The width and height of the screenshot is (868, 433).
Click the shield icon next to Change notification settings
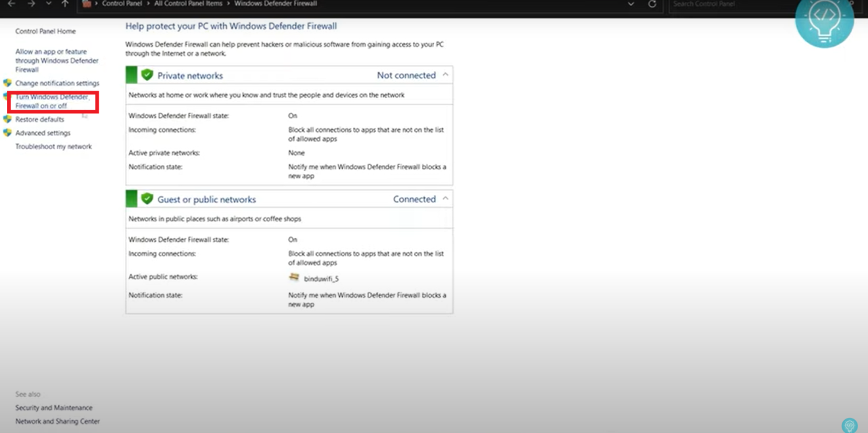(7, 83)
